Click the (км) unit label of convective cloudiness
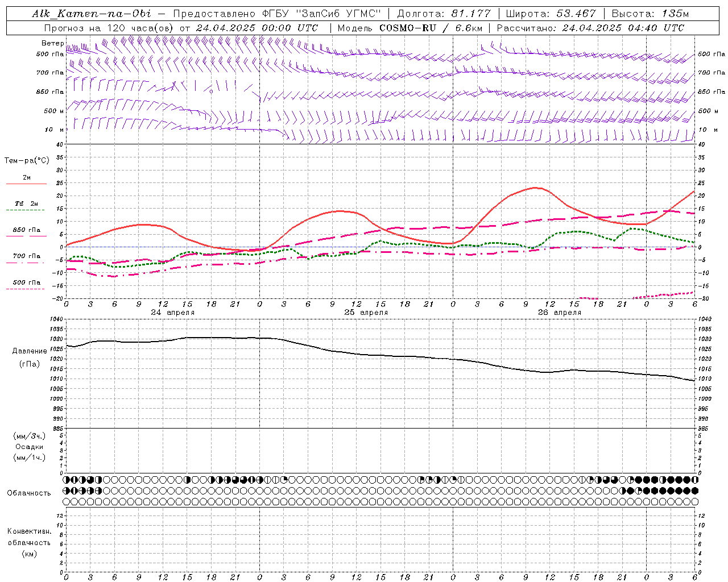 [30, 554]
